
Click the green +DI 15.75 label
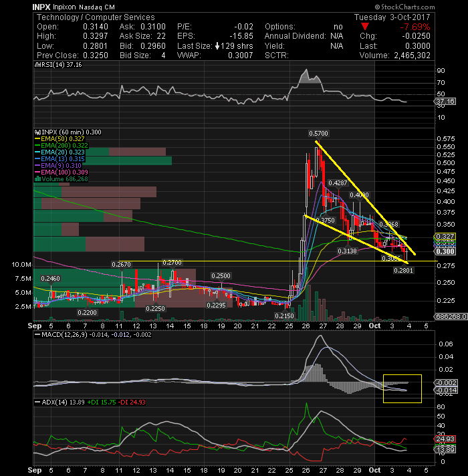102,402
